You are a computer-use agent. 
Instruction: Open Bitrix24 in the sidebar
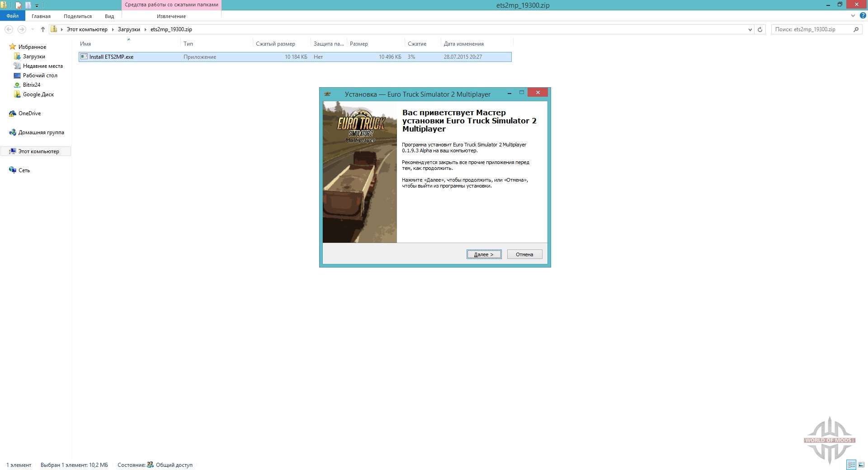coord(31,85)
